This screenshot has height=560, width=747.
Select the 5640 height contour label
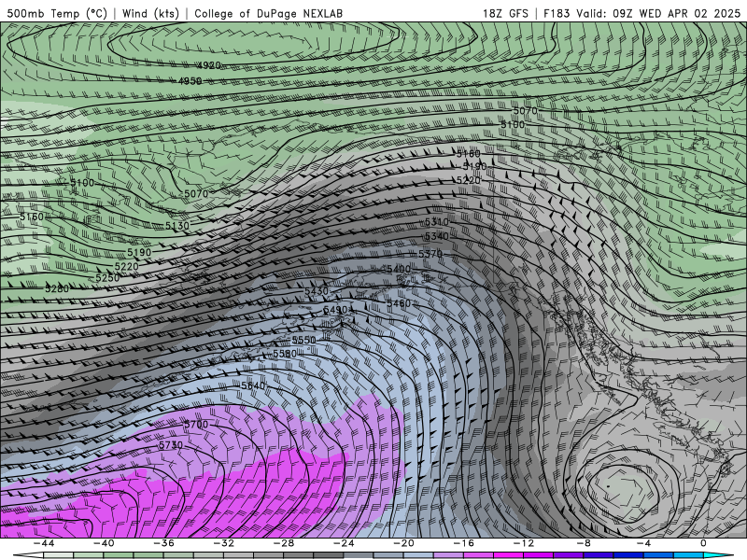pos(253,385)
